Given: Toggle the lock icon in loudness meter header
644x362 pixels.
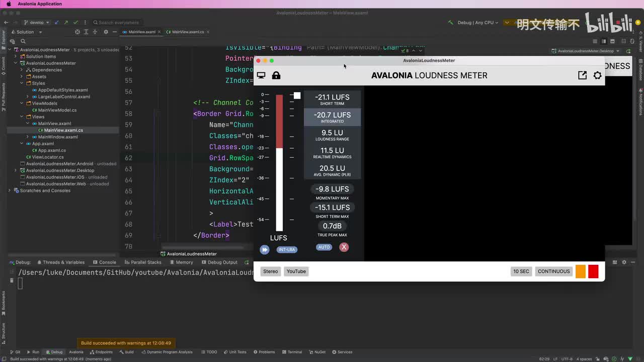Looking at the screenshot, I should 276,75.
